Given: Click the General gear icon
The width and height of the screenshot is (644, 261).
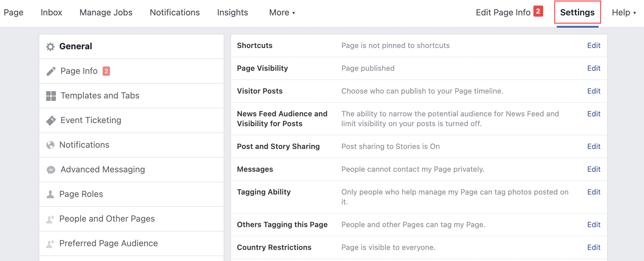Looking at the screenshot, I should pos(50,46).
